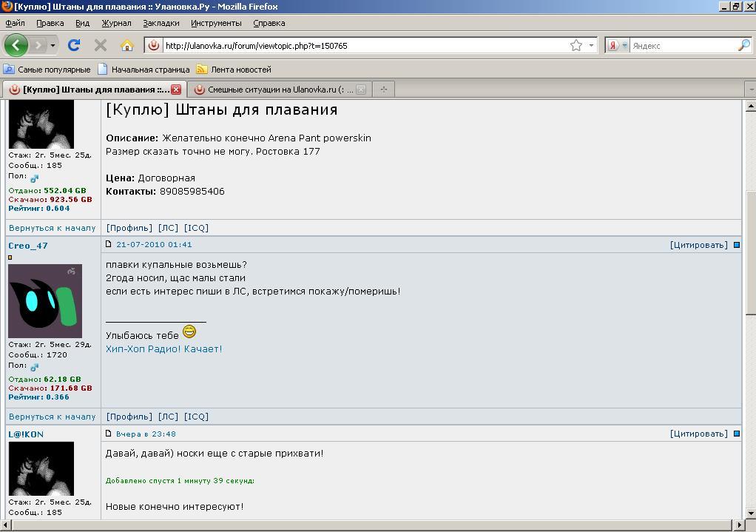This screenshot has height=532, width=756.
Task: Close the Штаны для плавания tab
Action: 176,90
